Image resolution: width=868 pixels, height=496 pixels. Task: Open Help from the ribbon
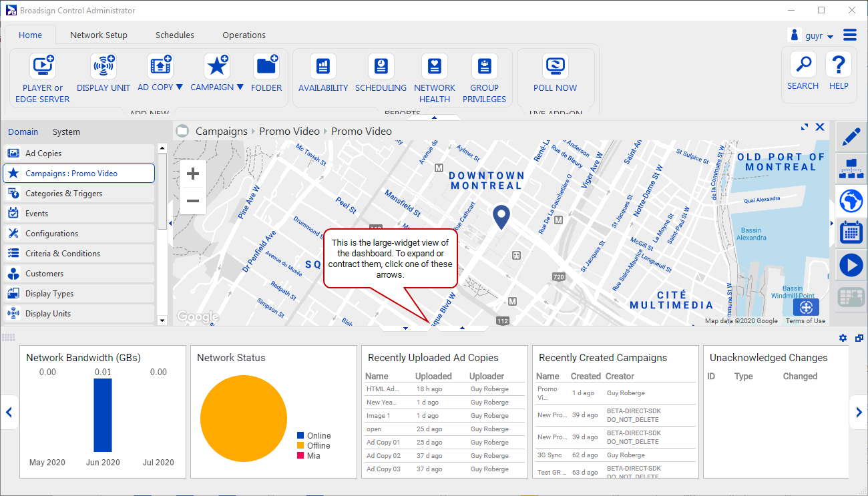(839, 71)
